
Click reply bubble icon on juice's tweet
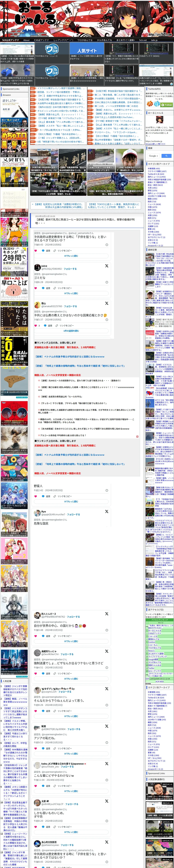pos(43,288)
